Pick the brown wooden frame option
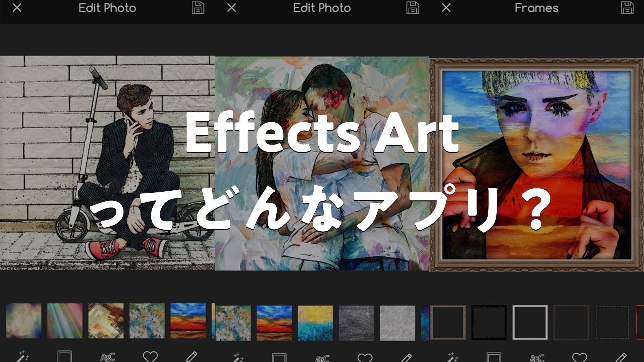The height and width of the screenshot is (362, 644). click(x=448, y=322)
